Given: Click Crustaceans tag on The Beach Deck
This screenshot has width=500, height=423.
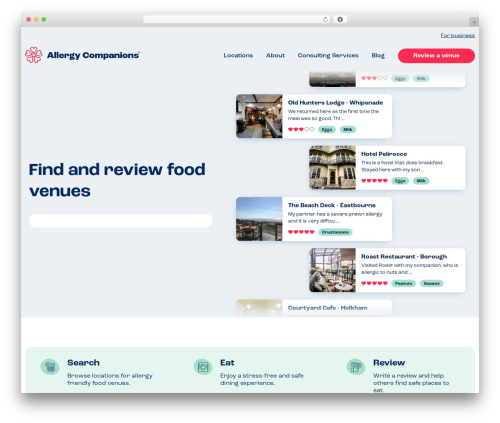Looking at the screenshot, I should (335, 232).
